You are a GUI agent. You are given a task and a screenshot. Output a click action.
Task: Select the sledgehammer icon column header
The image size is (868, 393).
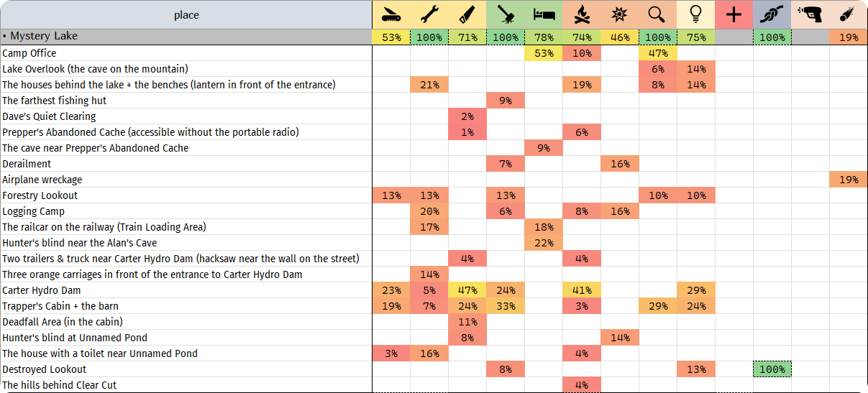coord(506,14)
